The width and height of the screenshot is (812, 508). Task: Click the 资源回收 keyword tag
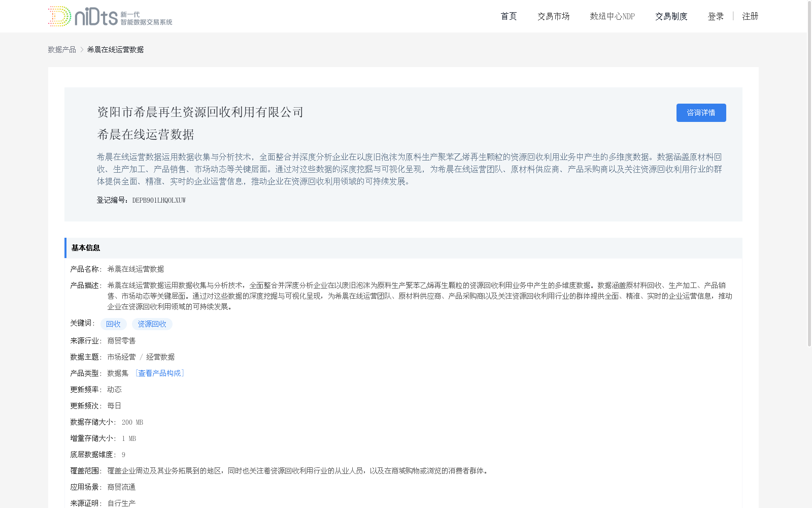pos(152,324)
